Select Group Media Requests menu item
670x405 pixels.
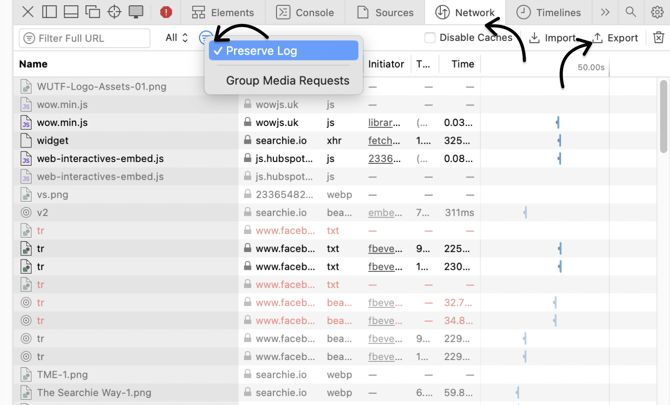(x=287, y=80)
